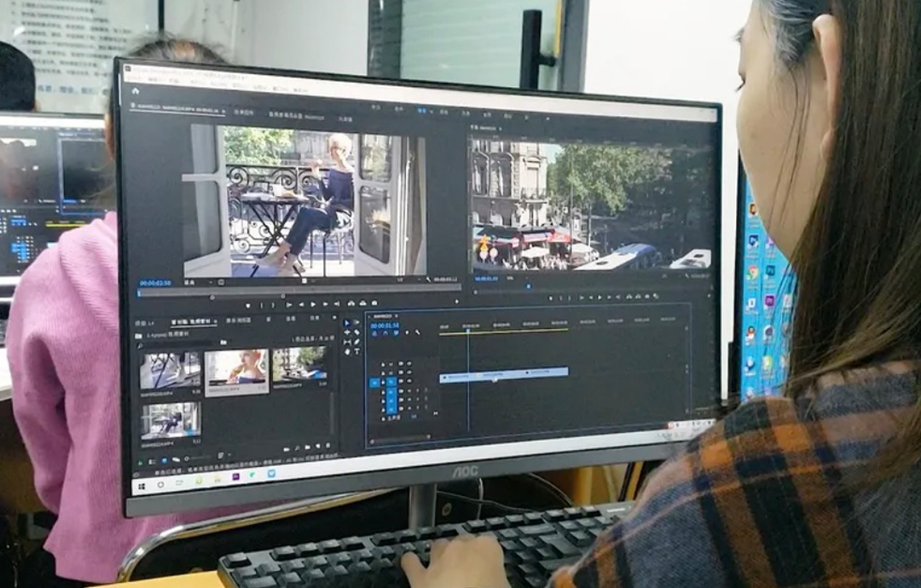The image size is (921, 588).
Task: Select blonde woman eating clip thumbnail
Action: [237, 370]
